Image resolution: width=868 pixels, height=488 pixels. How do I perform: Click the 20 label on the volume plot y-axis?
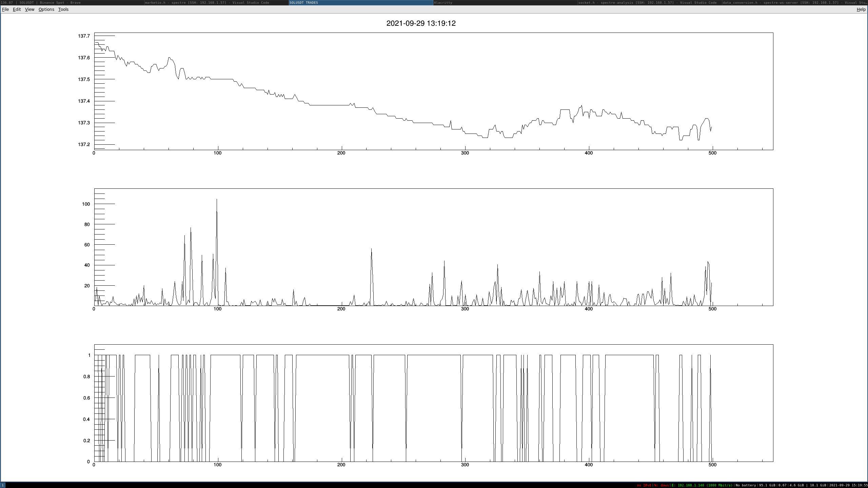(x=87, y=286)
